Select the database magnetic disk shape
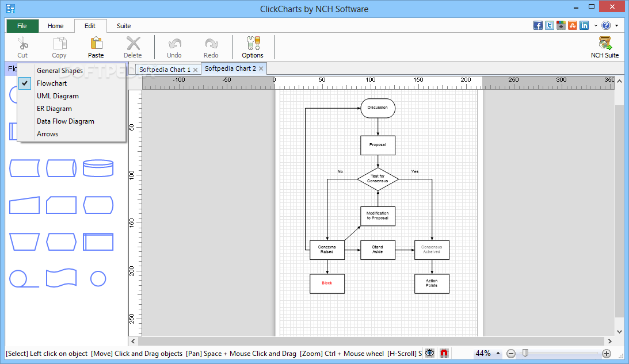 98,168
